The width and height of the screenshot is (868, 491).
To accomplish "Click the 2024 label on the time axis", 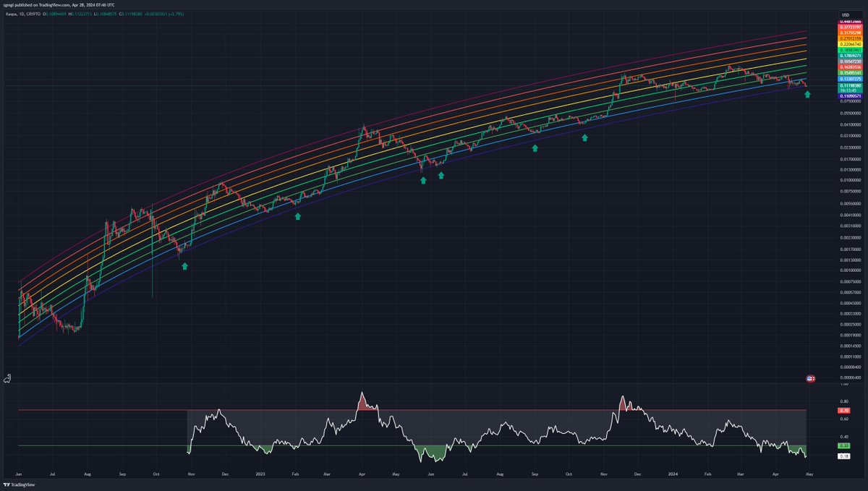I will point(673,473).
